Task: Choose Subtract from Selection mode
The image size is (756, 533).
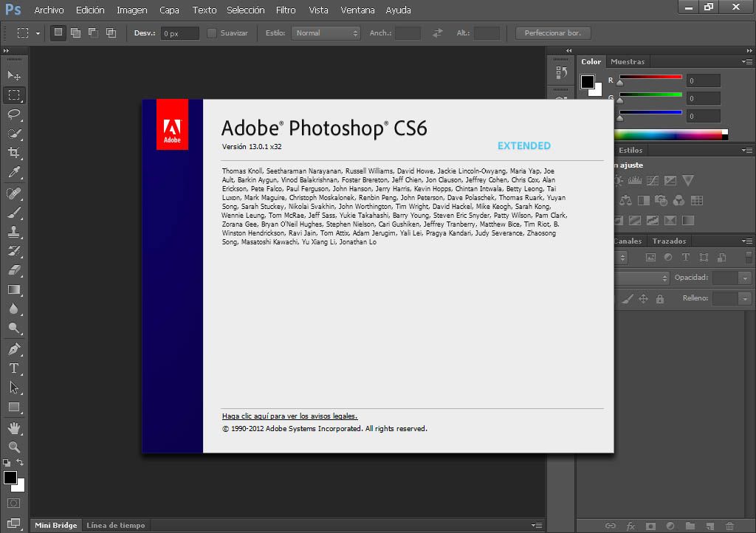Action: pos(94,32)
